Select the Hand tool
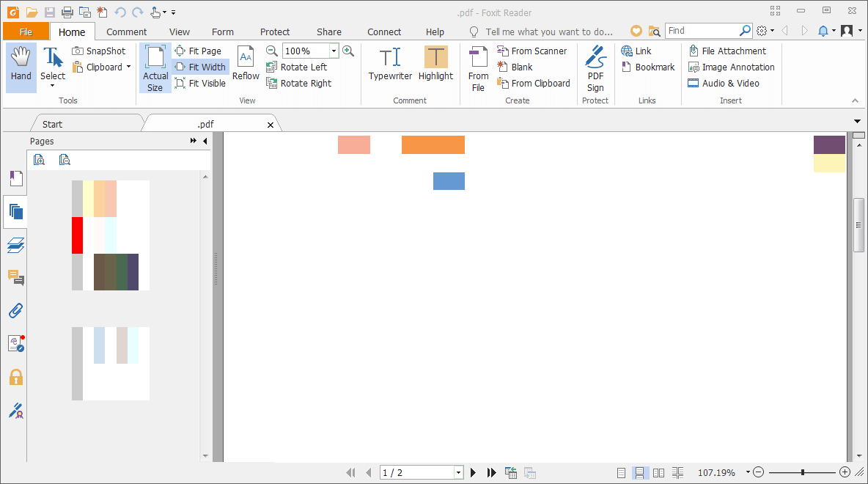Screen dimensions: 868x484 [21, 67]
